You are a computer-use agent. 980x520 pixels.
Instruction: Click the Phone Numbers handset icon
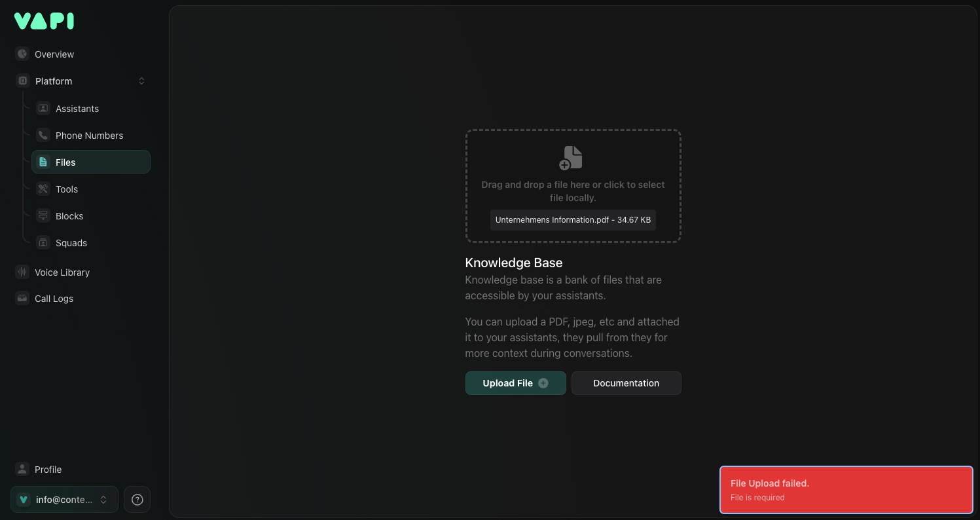(43, 136)
